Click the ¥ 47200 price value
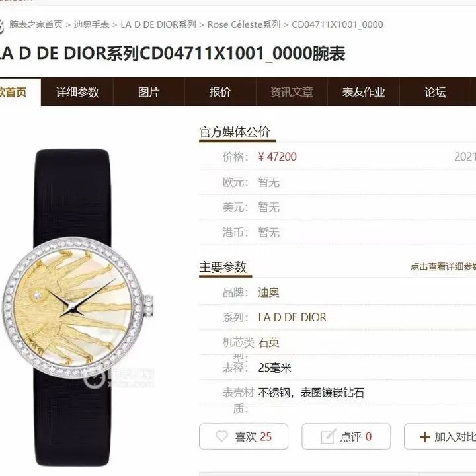476x476 pixels. click(277, 157)
